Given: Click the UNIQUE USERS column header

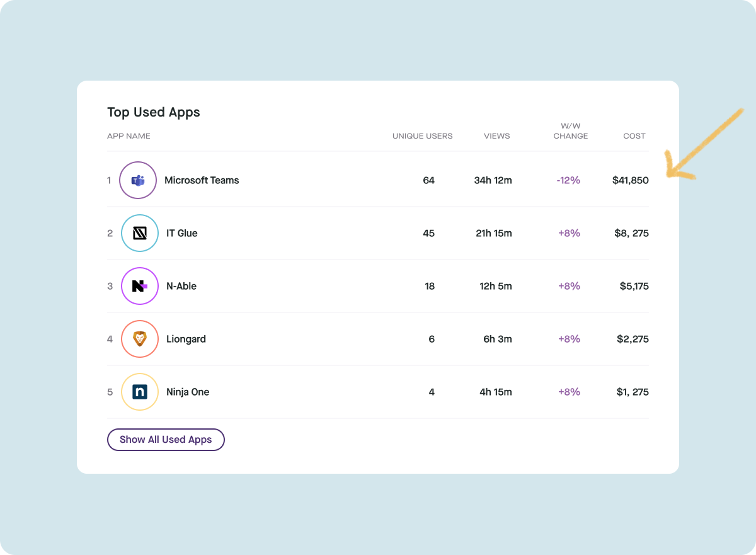Looking at the screenshot, I should (423, 136).
